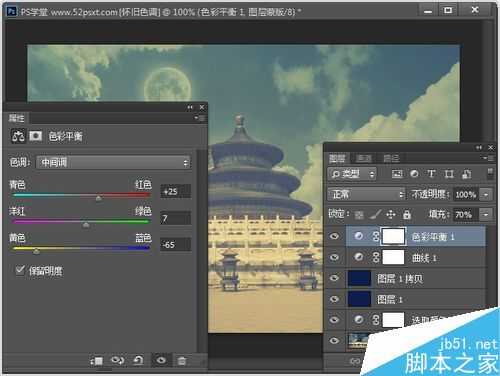Click the 曲线 1 curves adjustment icon
Screen dimensions: 500x376
pyautogui.click(x=359, y=257)
